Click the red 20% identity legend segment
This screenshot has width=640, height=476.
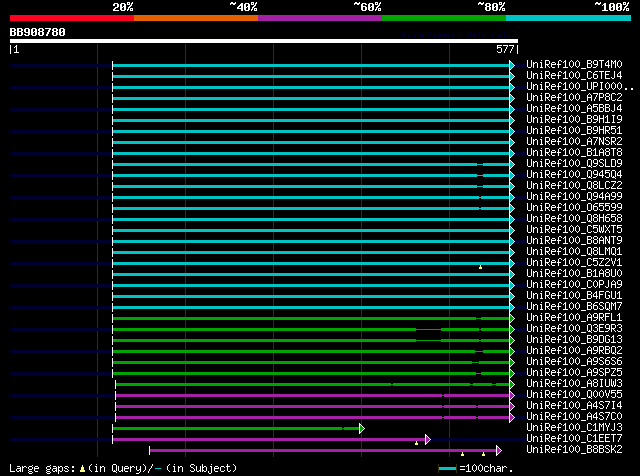pos(72,18)
